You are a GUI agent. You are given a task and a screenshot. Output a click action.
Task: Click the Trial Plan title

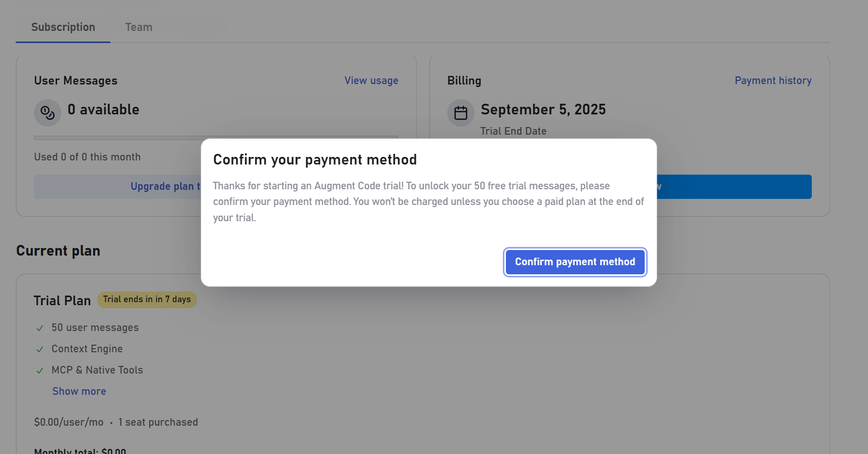point(62,301)
